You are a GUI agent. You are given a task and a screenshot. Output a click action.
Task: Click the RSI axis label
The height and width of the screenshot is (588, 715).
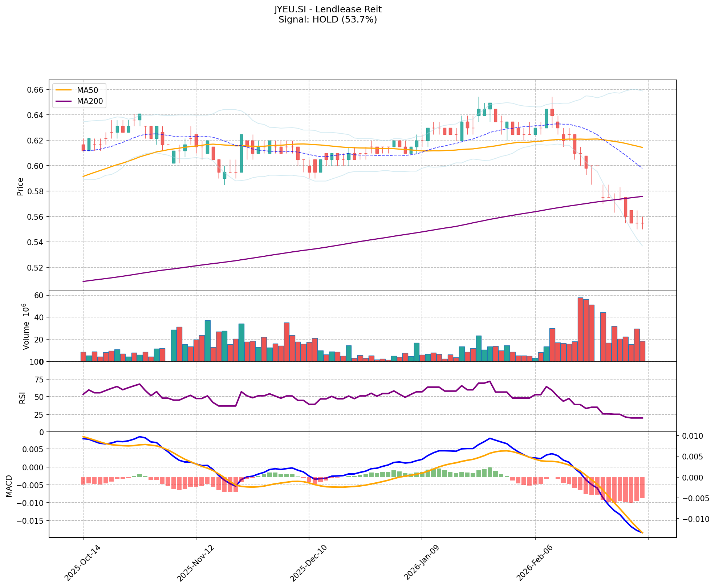tap(23, 397)
